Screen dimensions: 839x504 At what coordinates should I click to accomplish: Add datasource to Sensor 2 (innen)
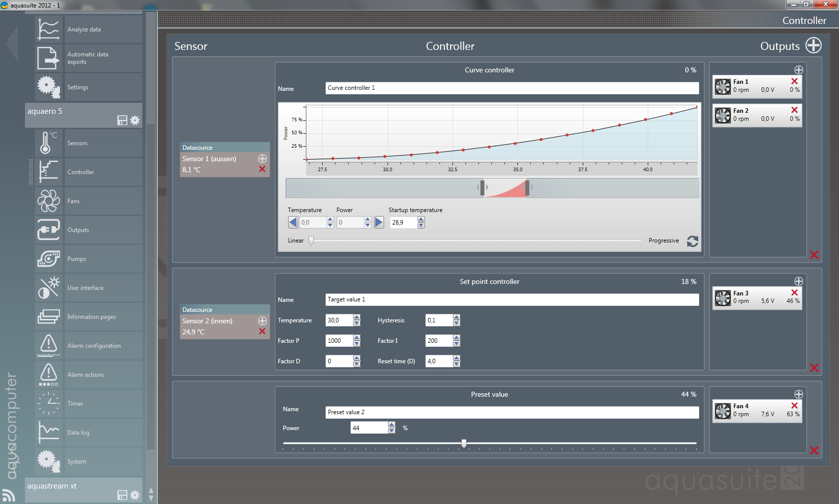click(x=262, y=321)
